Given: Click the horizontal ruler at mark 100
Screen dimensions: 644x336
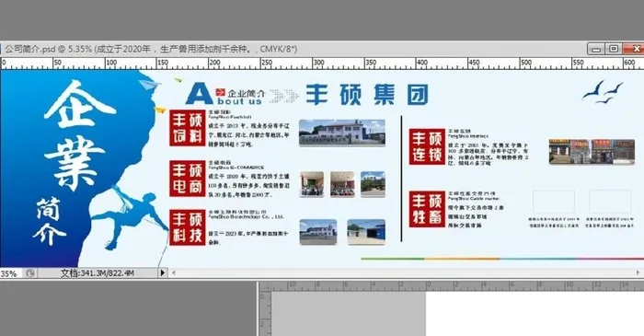Looking at the screenshot, I should click(111, 64).
